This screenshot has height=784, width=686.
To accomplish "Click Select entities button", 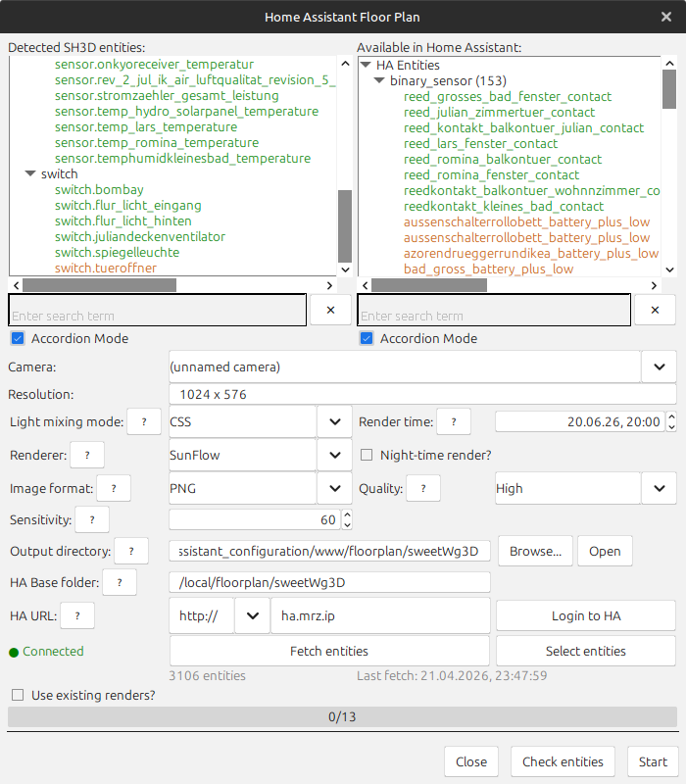I will click(x=585, y=651).
